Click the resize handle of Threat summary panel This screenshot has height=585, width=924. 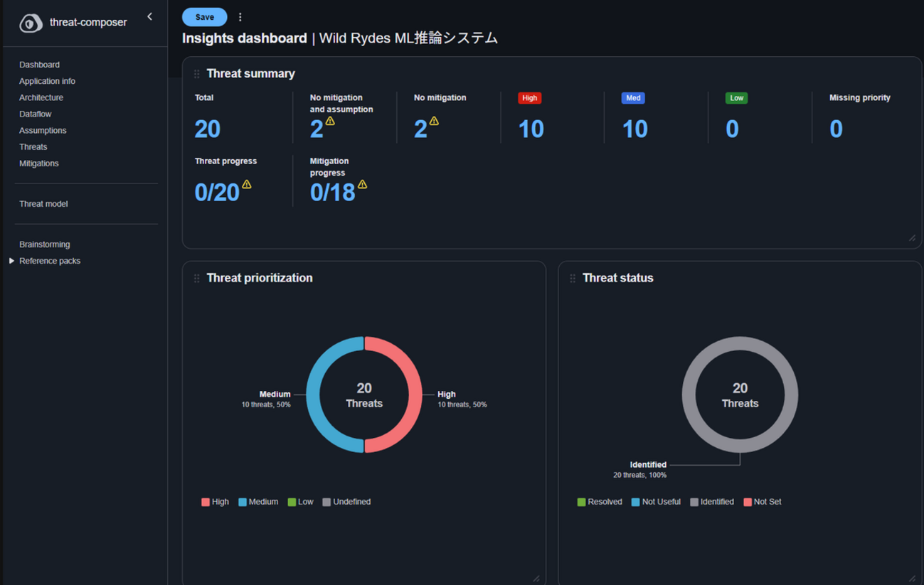(x=912, y=238)
